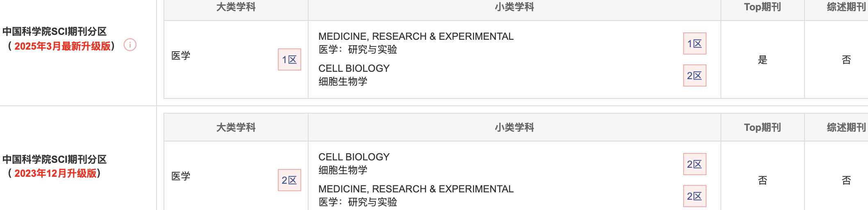Viewport: 868px width, 210px height.
Task: Click the 大类学科 header in the top table
Action: pos(236,7)
